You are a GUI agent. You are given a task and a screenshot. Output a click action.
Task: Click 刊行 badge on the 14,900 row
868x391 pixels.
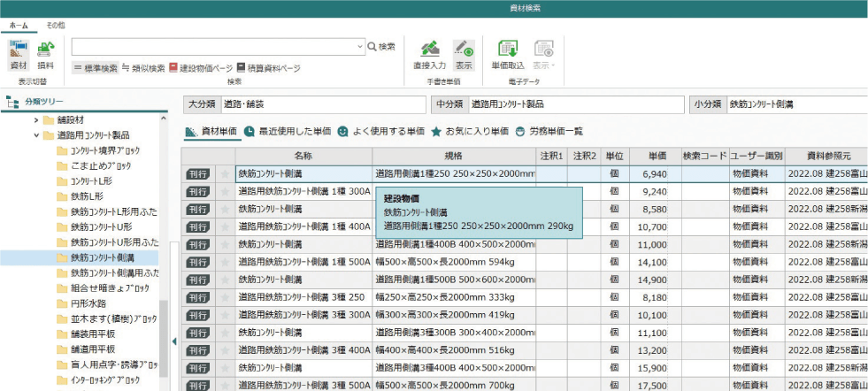point(198,280)
